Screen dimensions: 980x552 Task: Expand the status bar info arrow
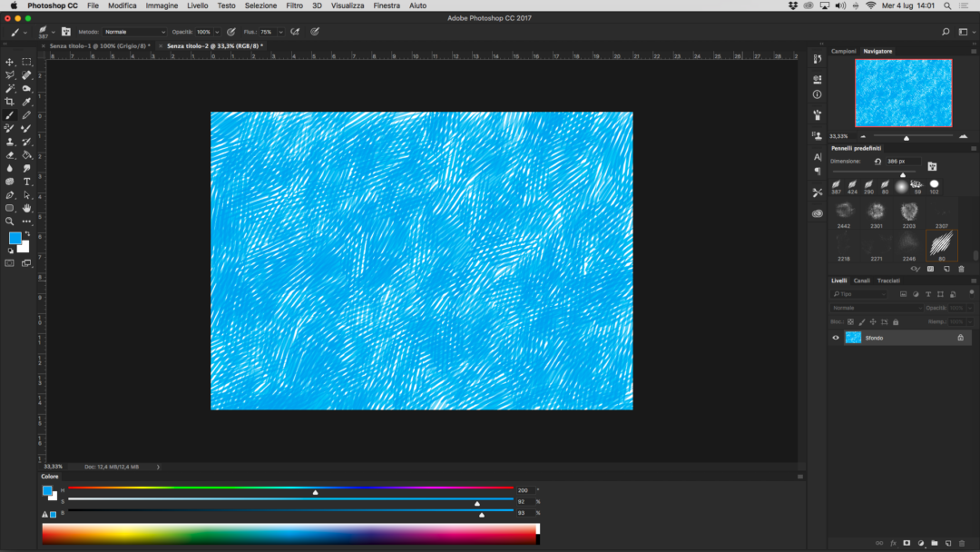158,467
